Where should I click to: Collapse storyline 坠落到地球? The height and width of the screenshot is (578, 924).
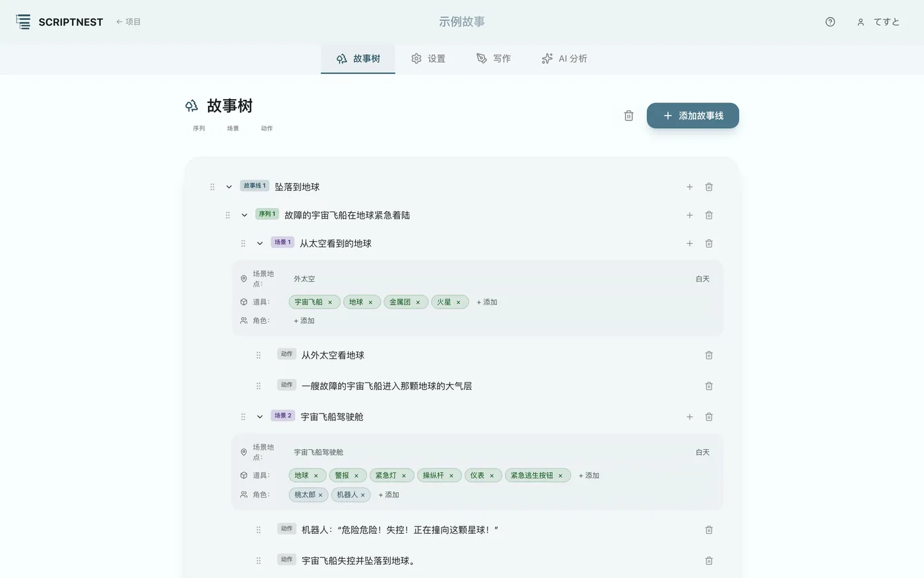229,187
